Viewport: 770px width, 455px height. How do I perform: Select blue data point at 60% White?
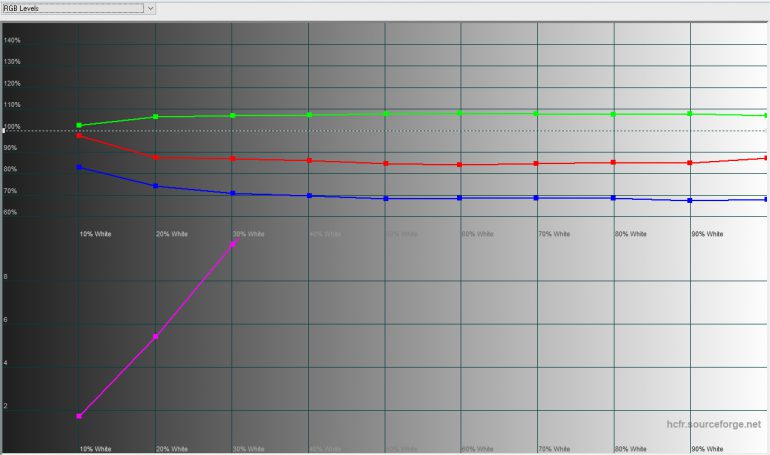[460, 198]
